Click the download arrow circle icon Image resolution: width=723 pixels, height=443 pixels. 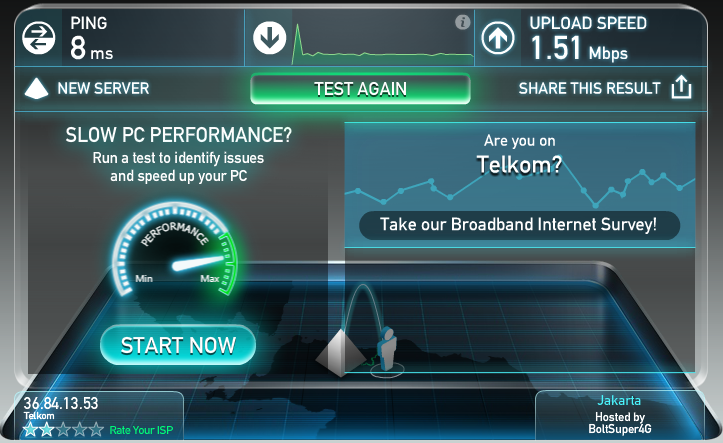[x=270, y=38]
